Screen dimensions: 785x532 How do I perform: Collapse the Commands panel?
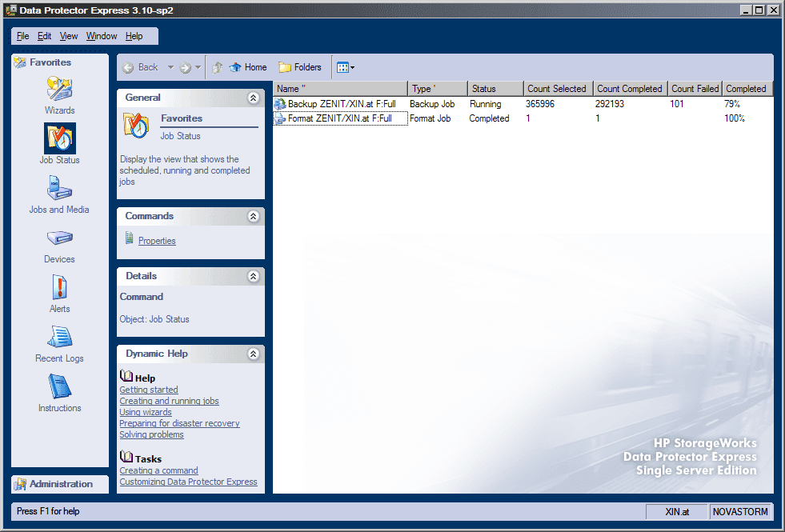tap(254, 216)
